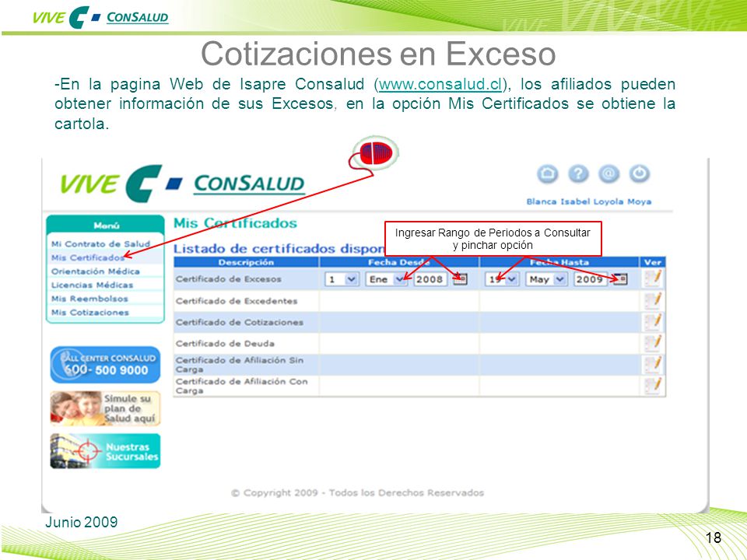Select the Certificado de Deuda row label

pos(225,343)
